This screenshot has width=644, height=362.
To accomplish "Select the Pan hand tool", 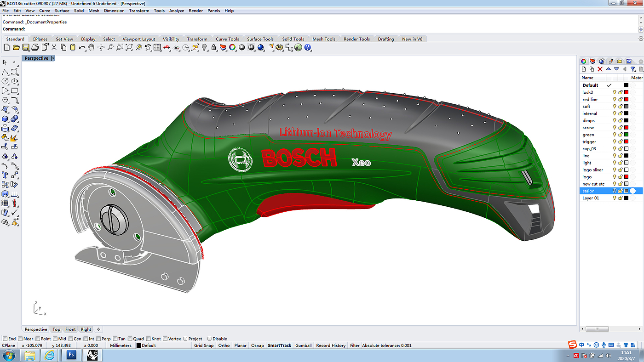I will click(91, 47).
